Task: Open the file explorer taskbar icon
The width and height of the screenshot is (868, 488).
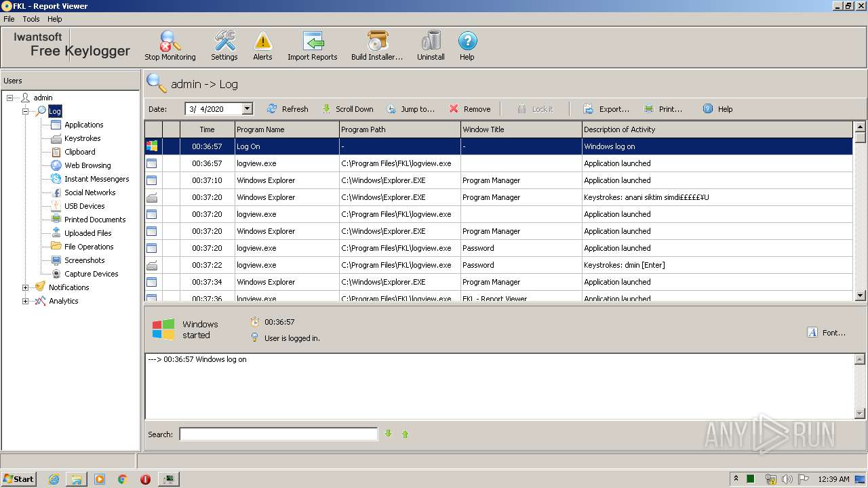Action: click(77, 479)
